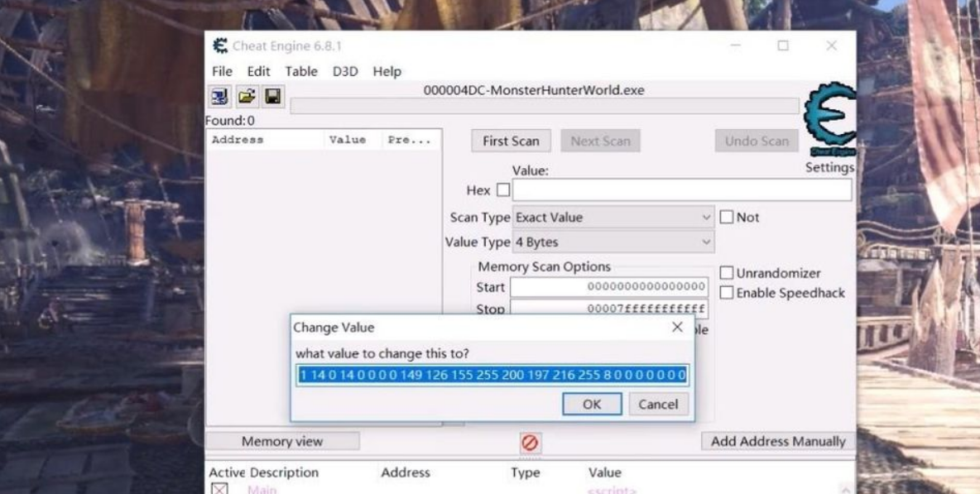Click the Stop address field

(x=609, y=309)
